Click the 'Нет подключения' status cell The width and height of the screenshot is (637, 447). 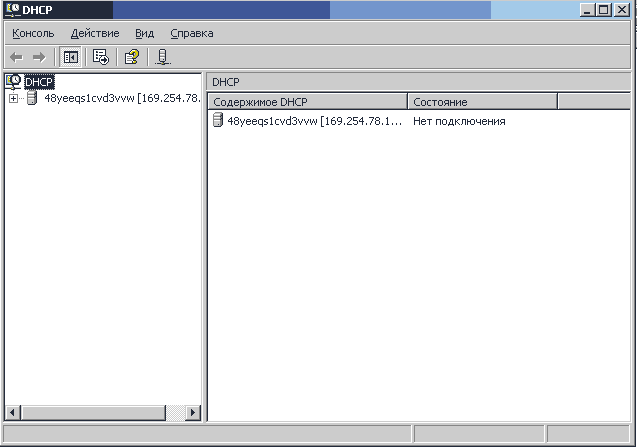pyautogui.click(x=459, y=121)
